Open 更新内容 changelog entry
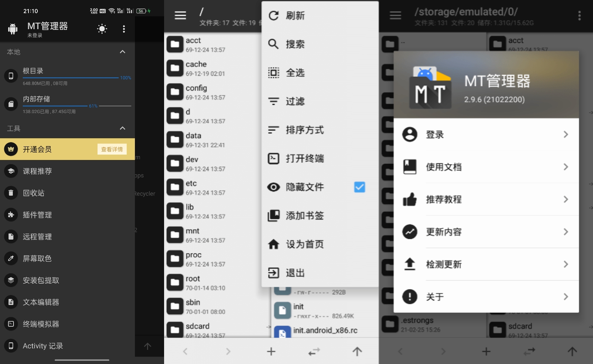 tap(486, 232)
